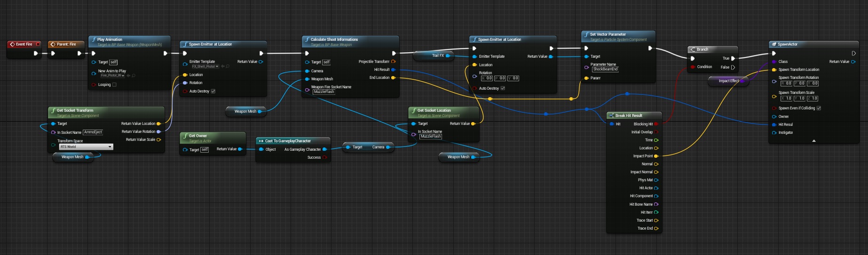The width and height of the screenshot is (868, 255).
Task: Click the Rotation input pin on FX_Shell_Pistol emitter node
Action: (x=185, y=83)
